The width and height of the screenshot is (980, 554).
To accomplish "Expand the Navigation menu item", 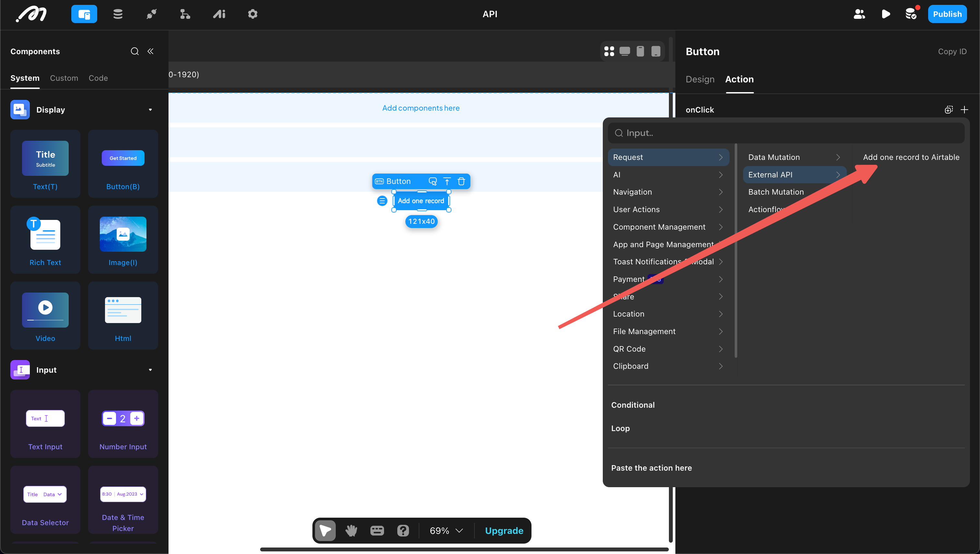I will coord(668,192).
